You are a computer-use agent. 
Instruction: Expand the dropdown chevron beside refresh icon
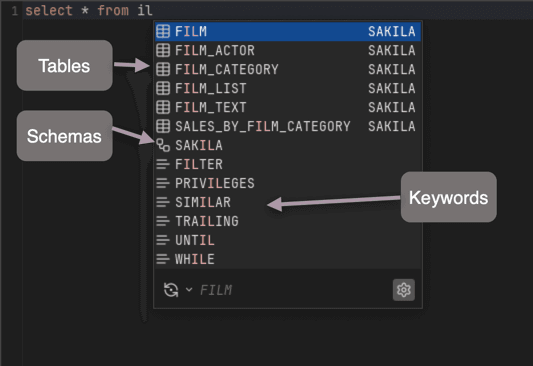pos(189,290)
